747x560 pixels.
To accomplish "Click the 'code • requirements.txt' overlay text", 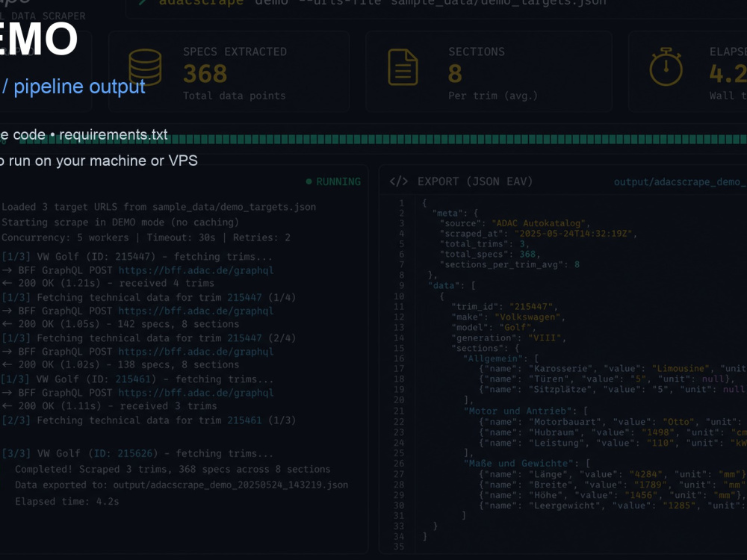I will (90, 134).
